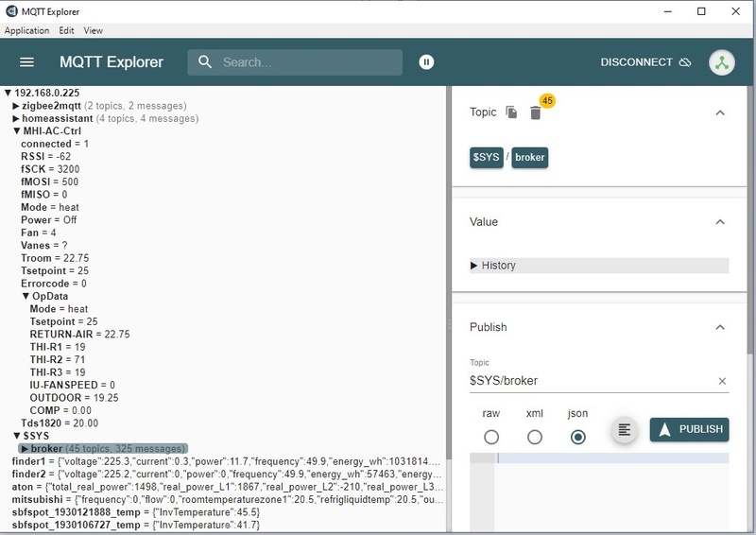This screenshot has height=535, width=756.
Task: Click the PUBLISH button
Action: [690, 429]
